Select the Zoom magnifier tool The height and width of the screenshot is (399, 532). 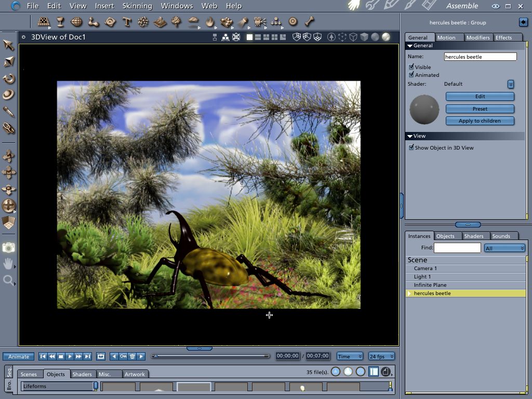coord(9,281)
